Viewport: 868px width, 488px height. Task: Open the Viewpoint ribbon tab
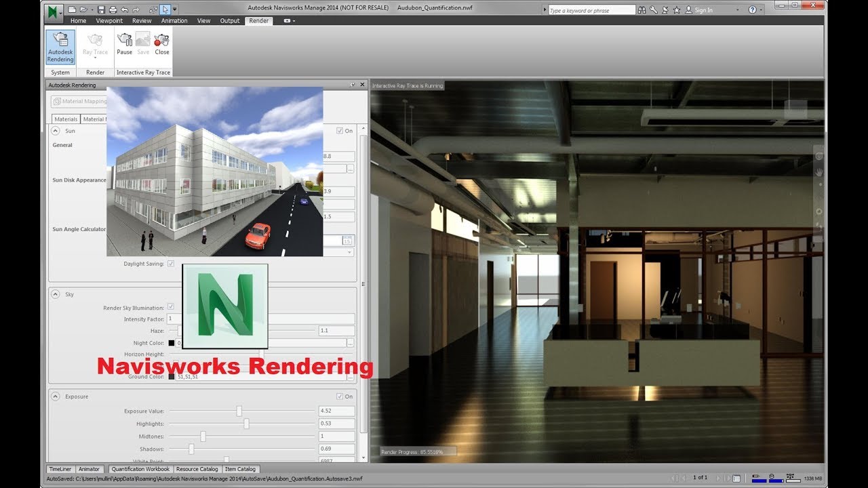(x=109, y=21)
